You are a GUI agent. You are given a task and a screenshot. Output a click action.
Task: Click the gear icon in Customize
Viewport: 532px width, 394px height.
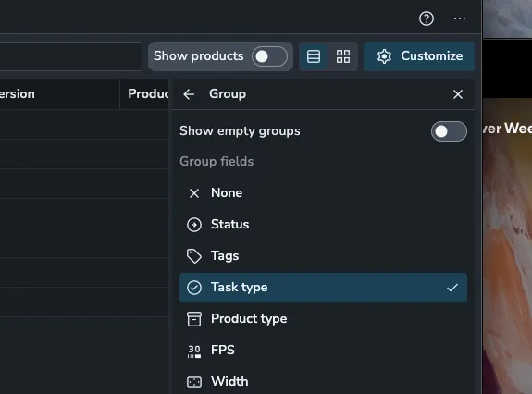click(x=384, y=56)
